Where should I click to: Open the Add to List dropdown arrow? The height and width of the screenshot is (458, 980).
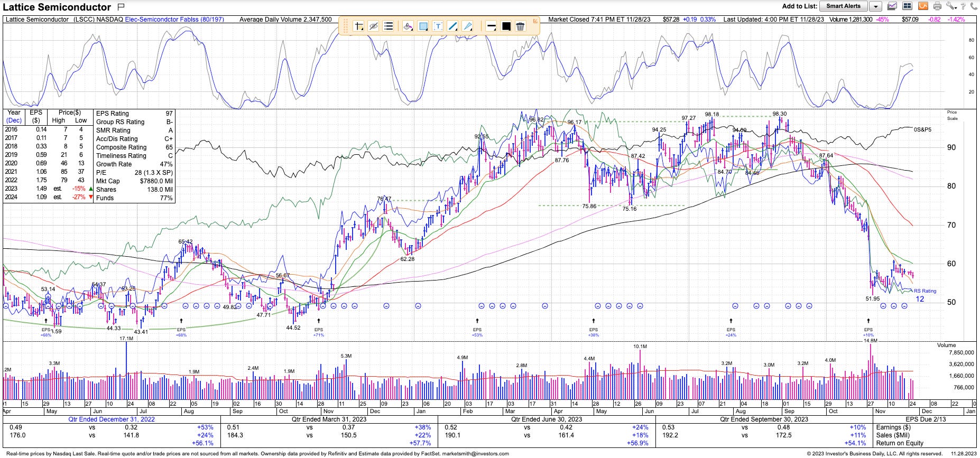click(x=875, y=6)
